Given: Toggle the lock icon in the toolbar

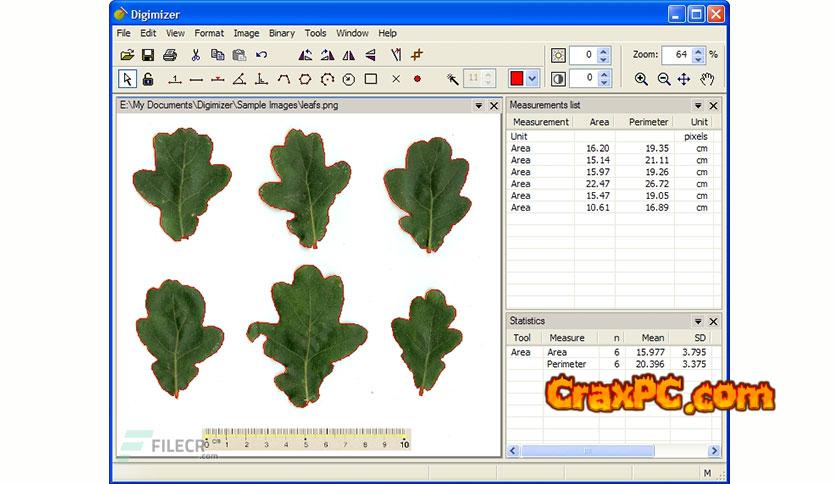Looking at the screenshot, I should point(148,79).
